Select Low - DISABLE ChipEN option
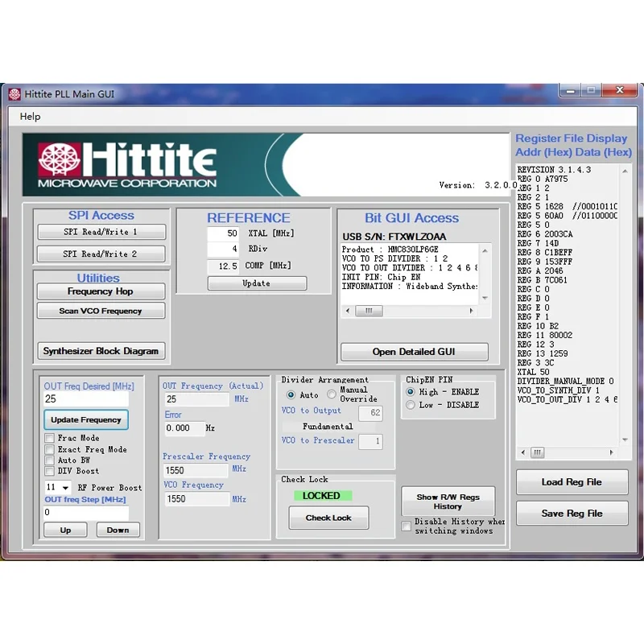The height and width of the screenshot is (644, 644). coord(410,405)
